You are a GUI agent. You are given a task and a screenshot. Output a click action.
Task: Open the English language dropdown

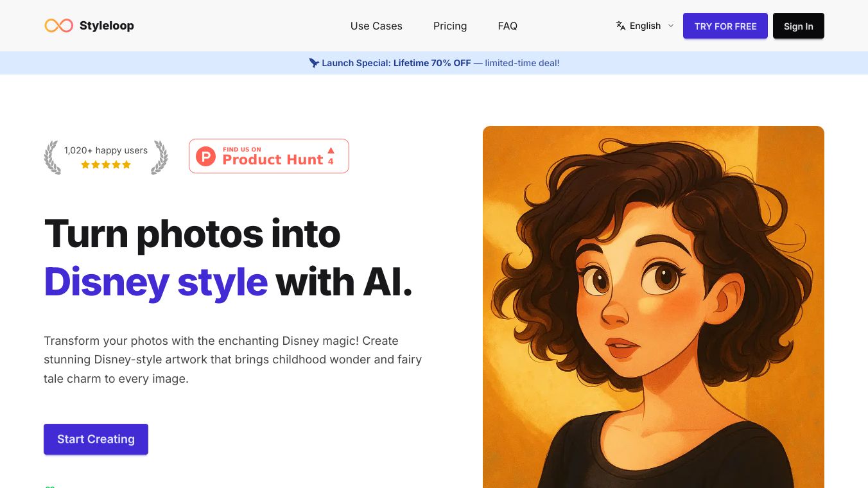pyautogui.click(x=645, y=26)
